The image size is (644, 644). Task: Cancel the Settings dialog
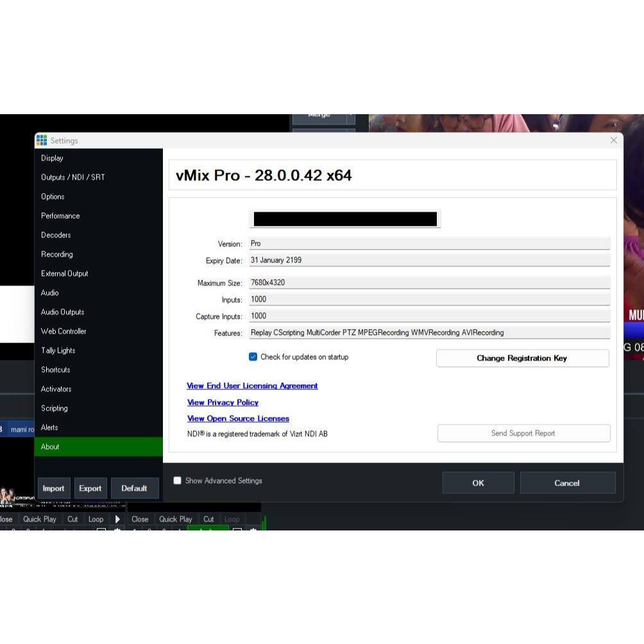pos(567,483)
